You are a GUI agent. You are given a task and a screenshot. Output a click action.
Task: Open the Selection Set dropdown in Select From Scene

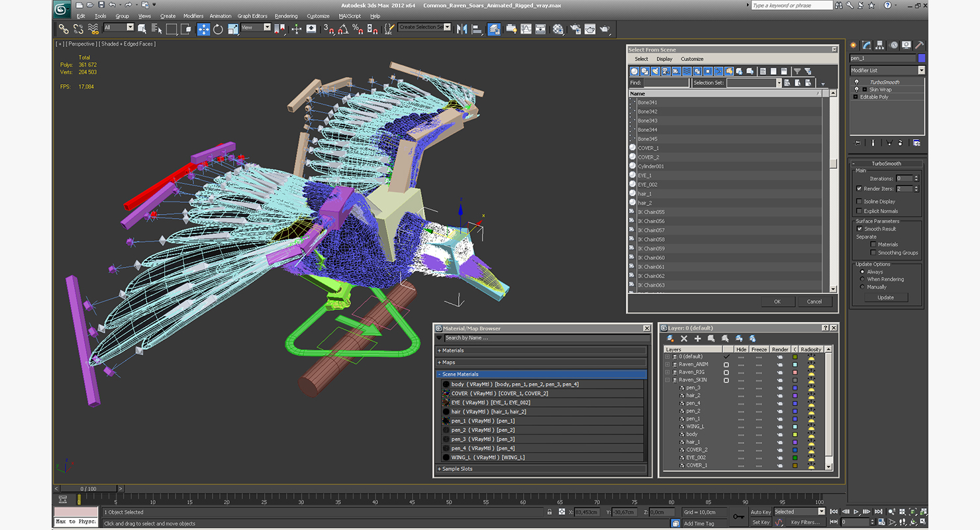click(x=779, y=83)
